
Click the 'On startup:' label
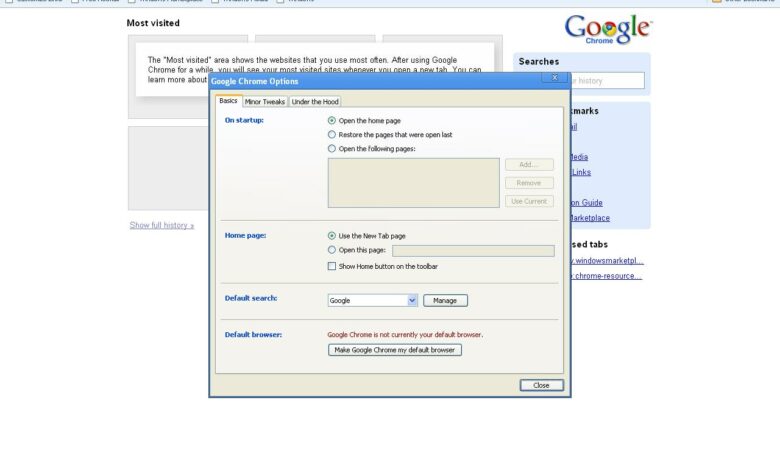(244, 120)
